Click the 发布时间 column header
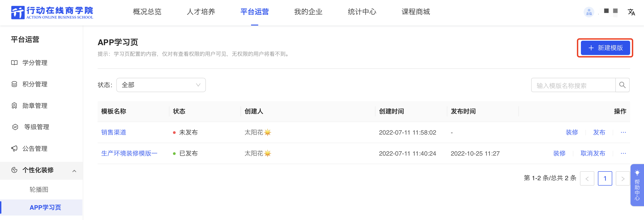The width and height of the screenshot is (644, 220). 463,111
